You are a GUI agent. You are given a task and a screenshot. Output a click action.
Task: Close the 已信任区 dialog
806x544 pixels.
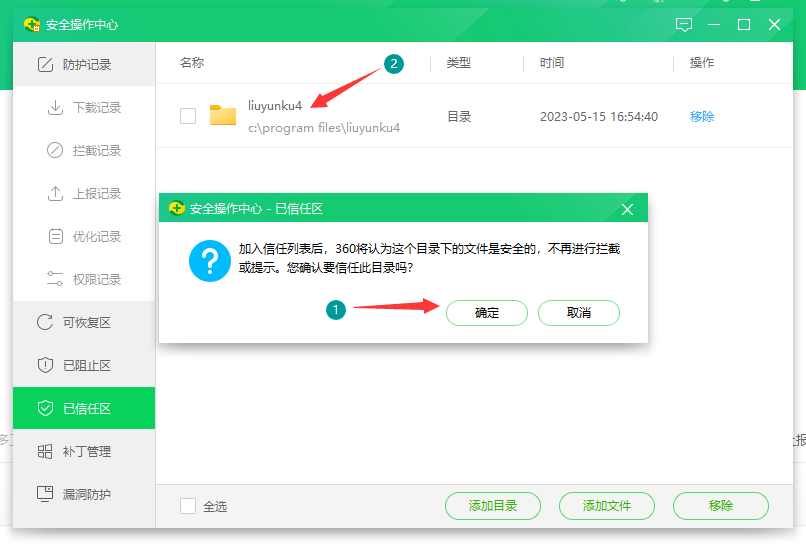click(627, 209)
